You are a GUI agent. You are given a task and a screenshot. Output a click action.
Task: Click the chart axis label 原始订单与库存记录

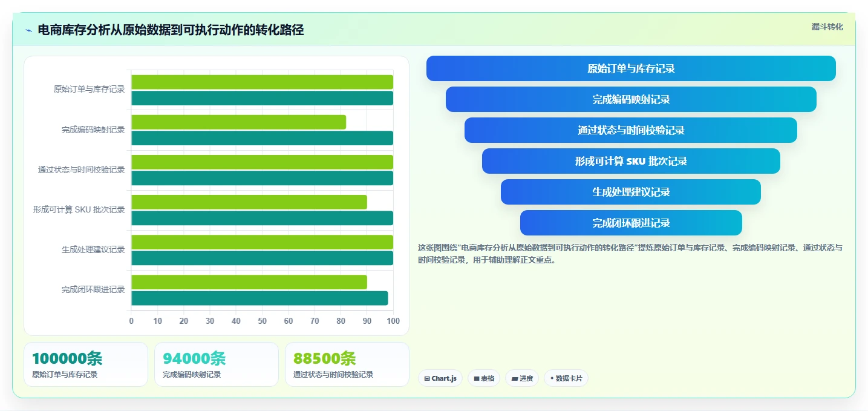point(89,90)
